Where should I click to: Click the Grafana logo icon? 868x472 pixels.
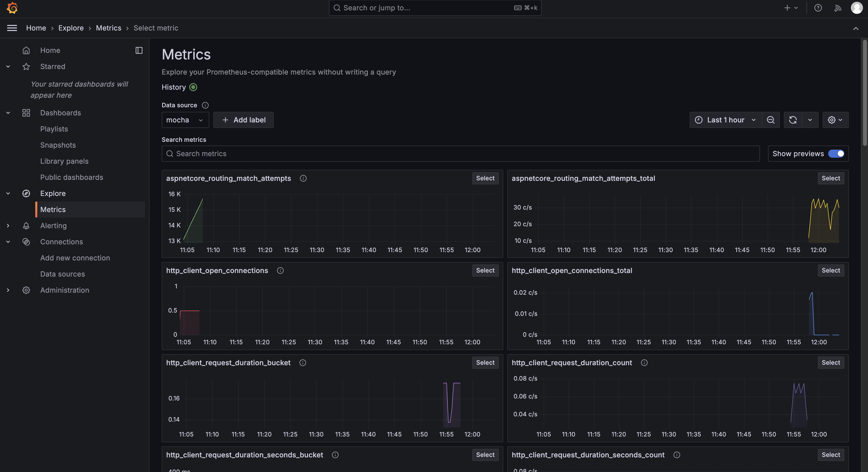[x=12, y=8]
